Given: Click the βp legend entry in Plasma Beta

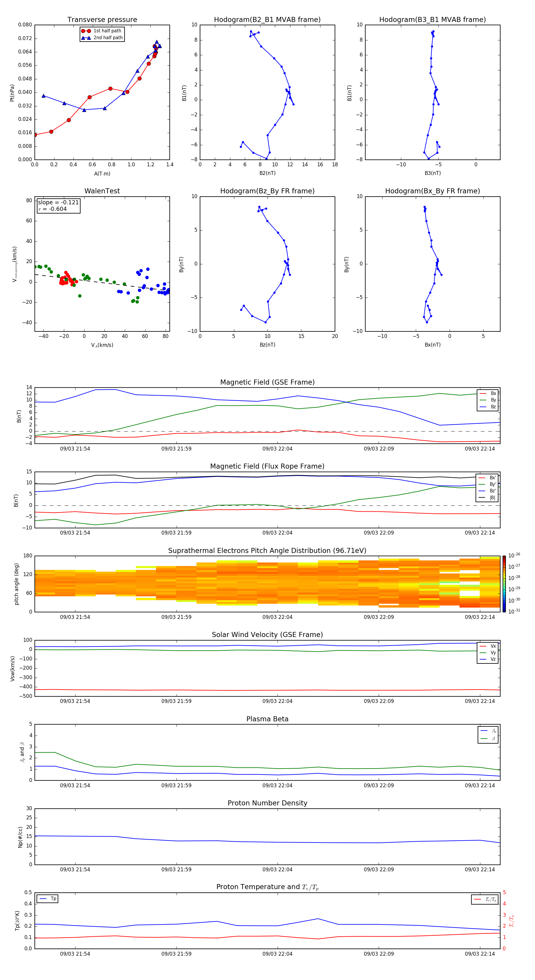Looking at the screenshot, I should click(x=488, y=731).
